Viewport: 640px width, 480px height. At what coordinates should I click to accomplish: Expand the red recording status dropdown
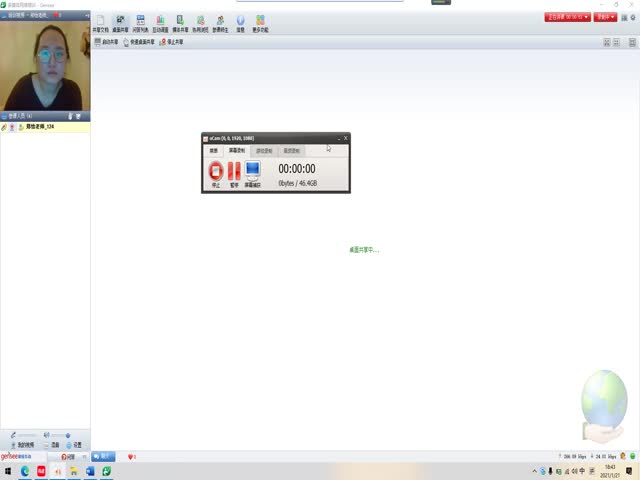pos(567,17)
